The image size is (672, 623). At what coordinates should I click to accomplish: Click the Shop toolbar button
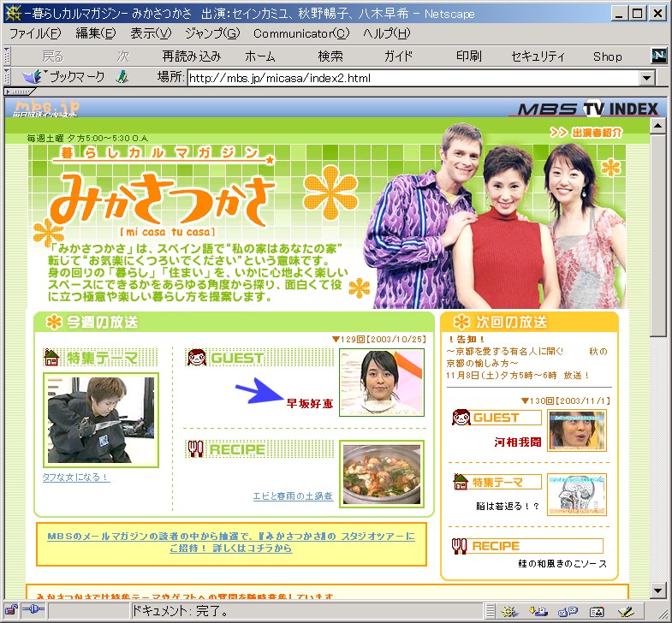607,56
